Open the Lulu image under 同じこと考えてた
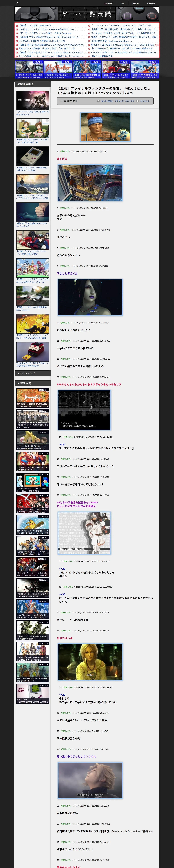This screenshot has width=174, height=868. (90, 297)
